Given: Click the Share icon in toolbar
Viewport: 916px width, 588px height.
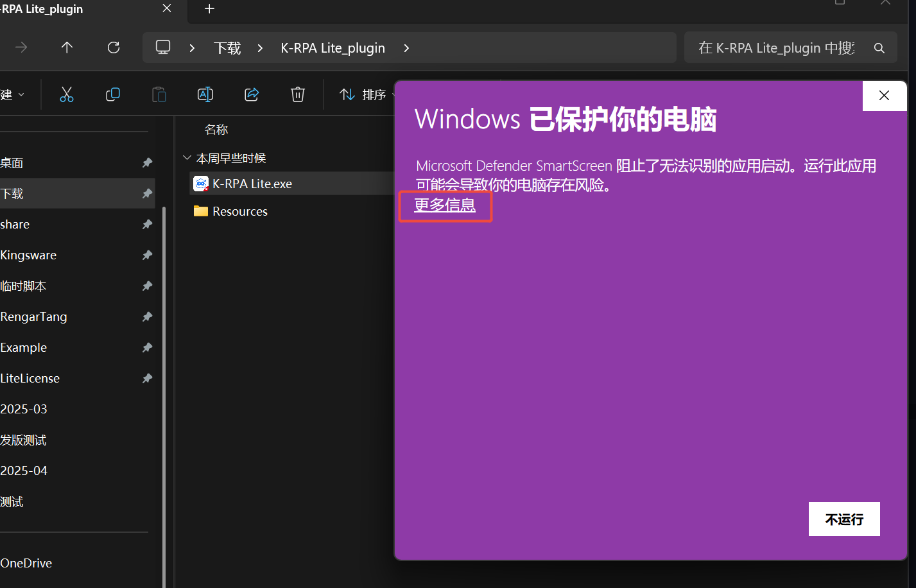Looking at the screenshot, I should pyautogui.click(x=252, y=94).
